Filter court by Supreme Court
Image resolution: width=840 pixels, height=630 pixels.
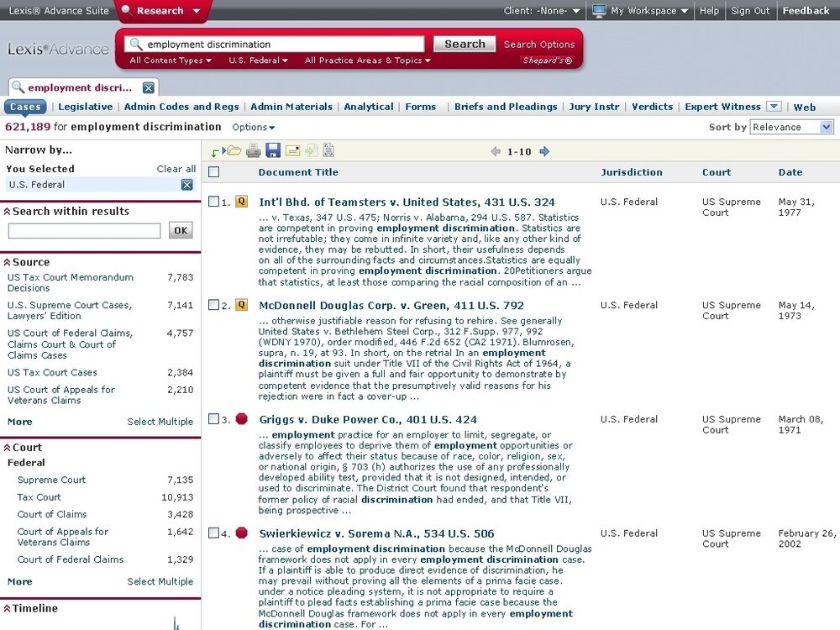(x=51, y=480)
